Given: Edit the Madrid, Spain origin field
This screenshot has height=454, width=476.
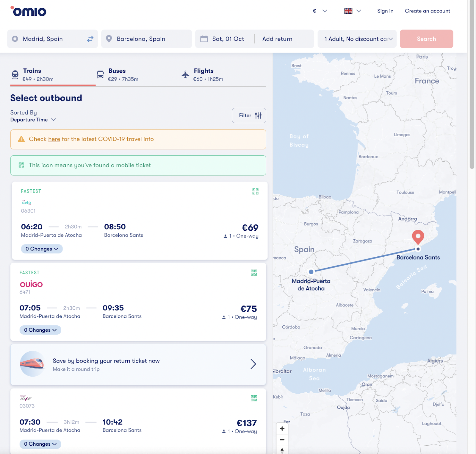Looking at the screenshot, I should pyautogui.click(x=53, y=39).
